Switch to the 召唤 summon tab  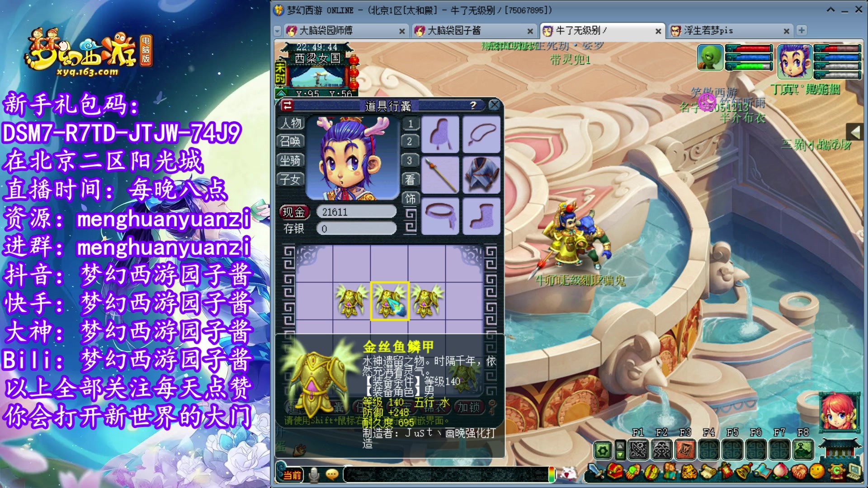291,141
